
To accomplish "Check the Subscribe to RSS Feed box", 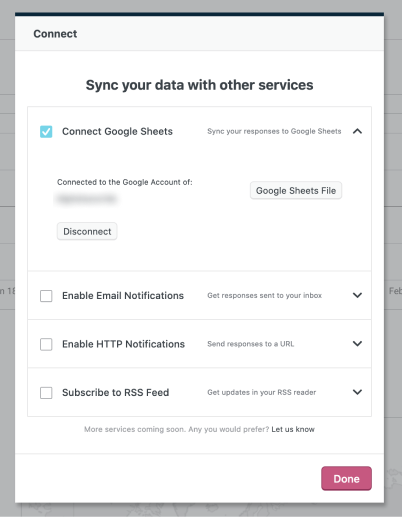I will (46, 392).
